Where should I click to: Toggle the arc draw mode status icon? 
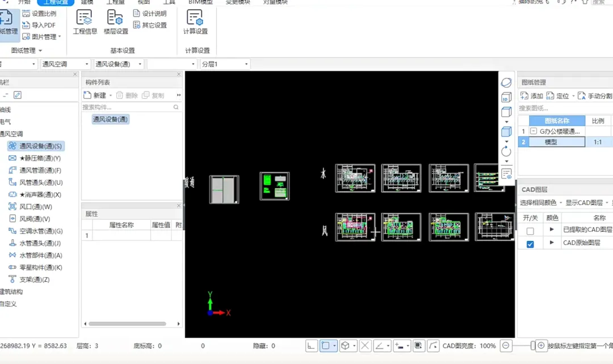point(433,346)
